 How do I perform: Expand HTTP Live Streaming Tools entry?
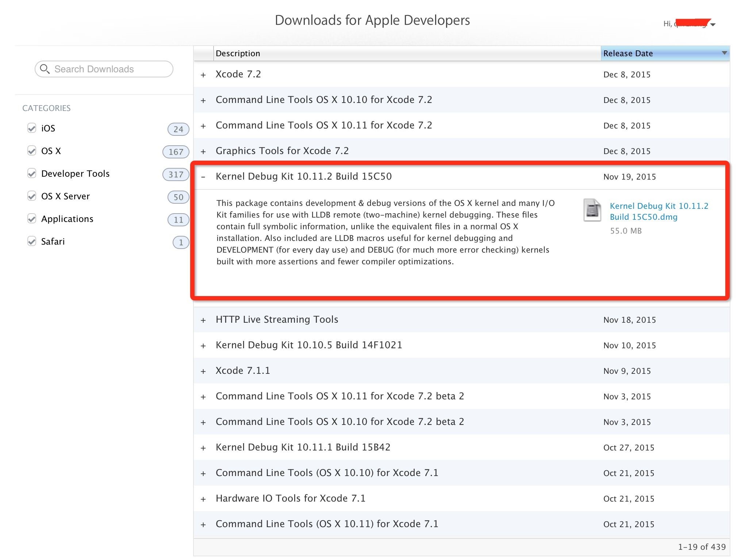click(x=203, y=320)
